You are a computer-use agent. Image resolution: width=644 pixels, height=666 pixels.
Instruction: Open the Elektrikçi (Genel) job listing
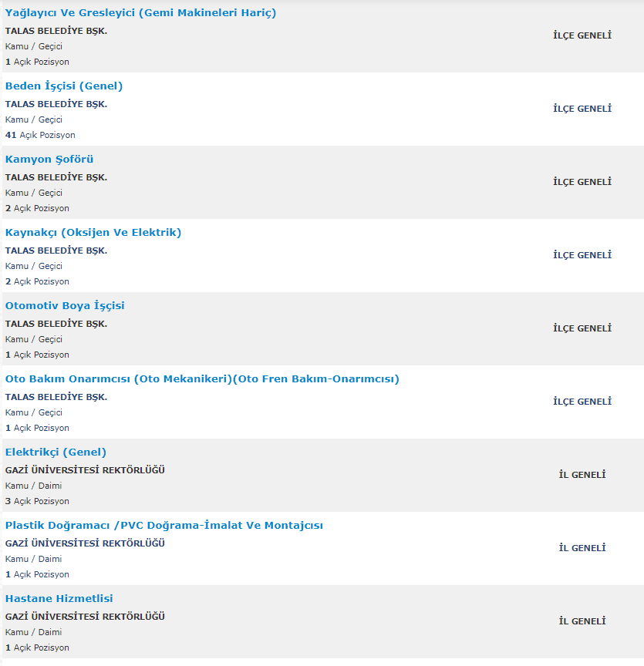[56, 452]
